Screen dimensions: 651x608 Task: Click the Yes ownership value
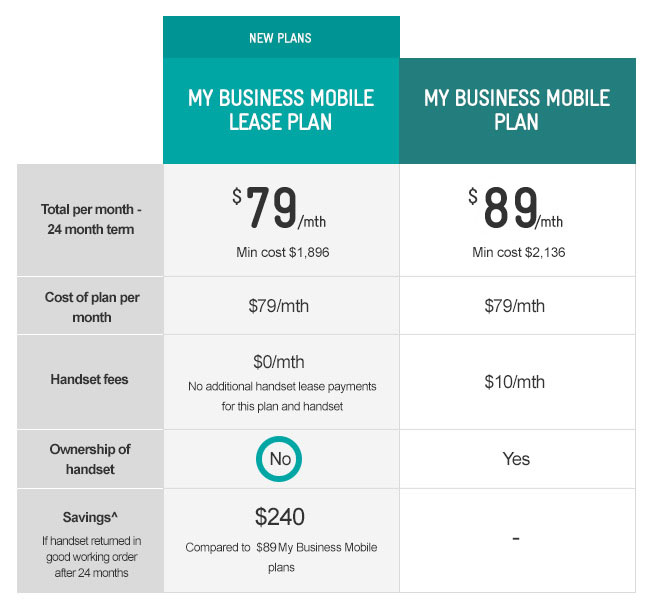(517, 459)
